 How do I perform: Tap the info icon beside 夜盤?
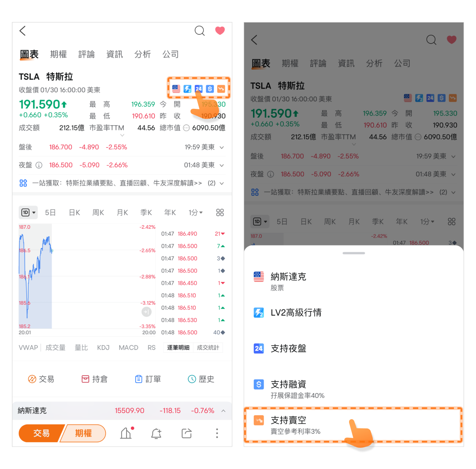tap(39, 165)
